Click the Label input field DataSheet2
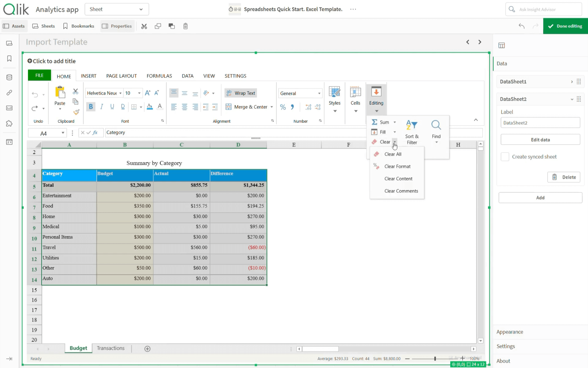The width and height of the screenshot is (588, 368). pyautogui.click(x=540, y=123)
